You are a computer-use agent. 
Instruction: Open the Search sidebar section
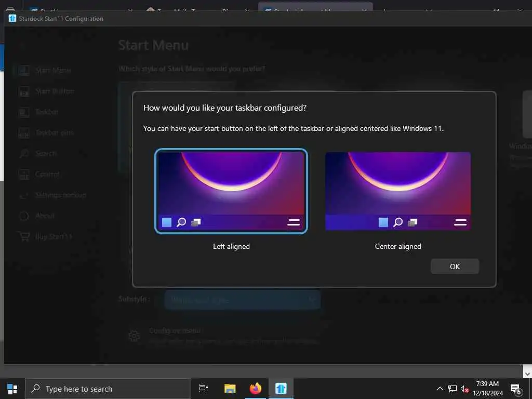[46, 153]
